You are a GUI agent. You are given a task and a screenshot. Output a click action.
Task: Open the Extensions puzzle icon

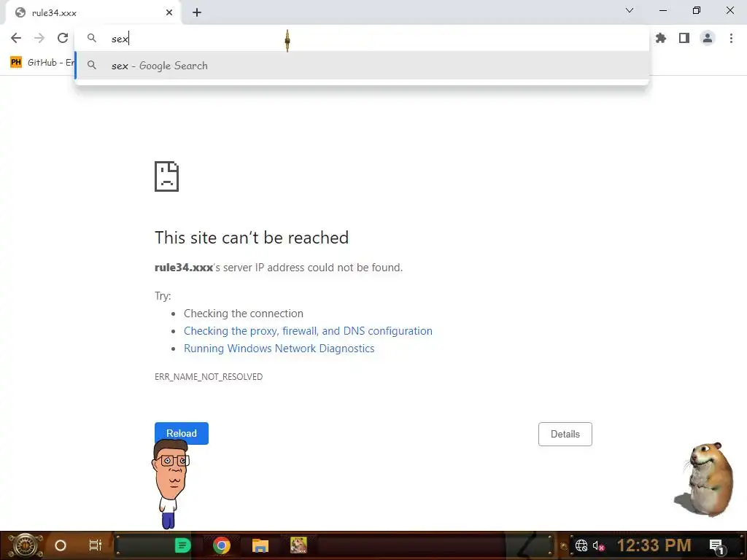coord(661,38)
